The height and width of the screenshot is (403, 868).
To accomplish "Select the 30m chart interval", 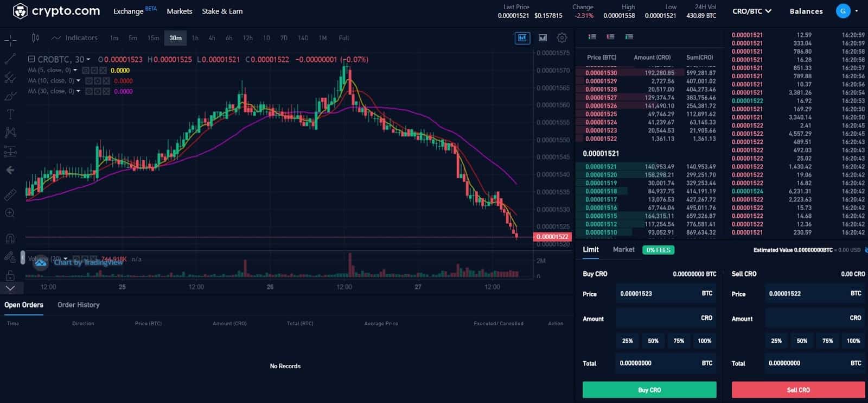I will coord(175,38).
